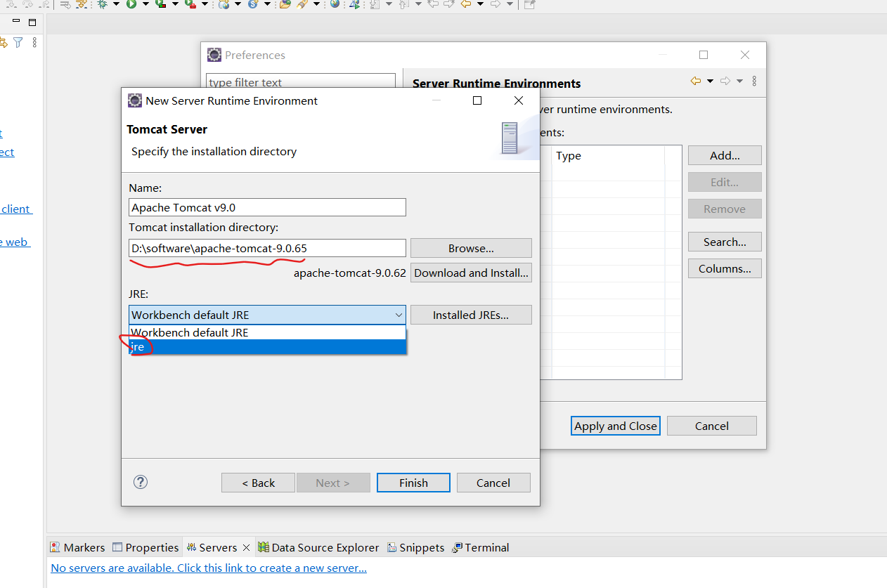887x588 pixels.
Task: Open the Data Source Explorer tab
Action: coord(318,547)
